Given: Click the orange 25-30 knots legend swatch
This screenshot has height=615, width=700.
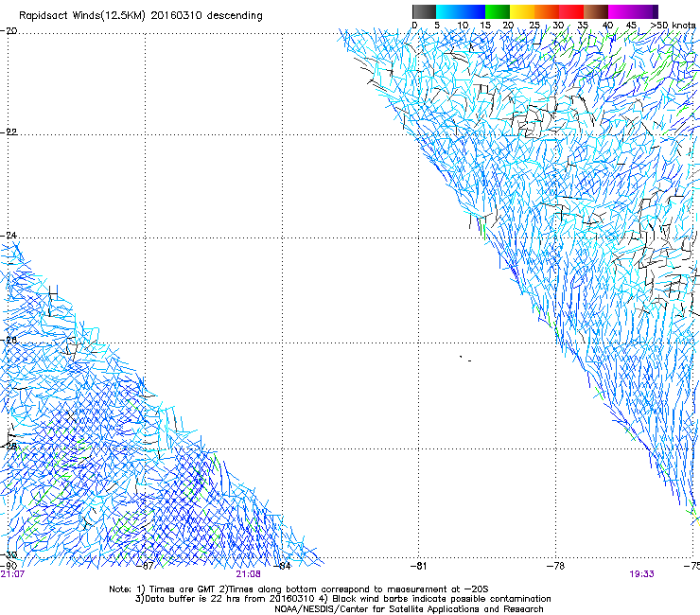Looking at the screenshot, I should tap(547, 11).
